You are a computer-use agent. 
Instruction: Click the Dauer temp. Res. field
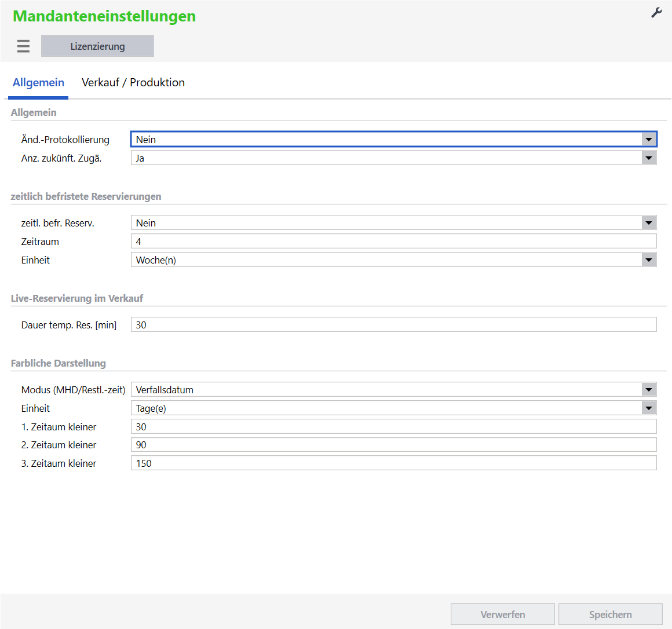393,325
